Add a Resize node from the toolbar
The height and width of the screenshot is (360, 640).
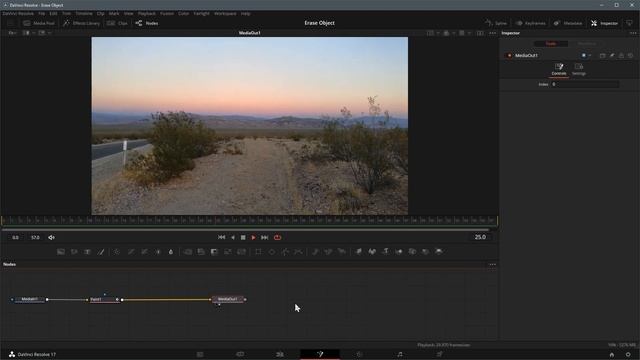tap(228, 252)
